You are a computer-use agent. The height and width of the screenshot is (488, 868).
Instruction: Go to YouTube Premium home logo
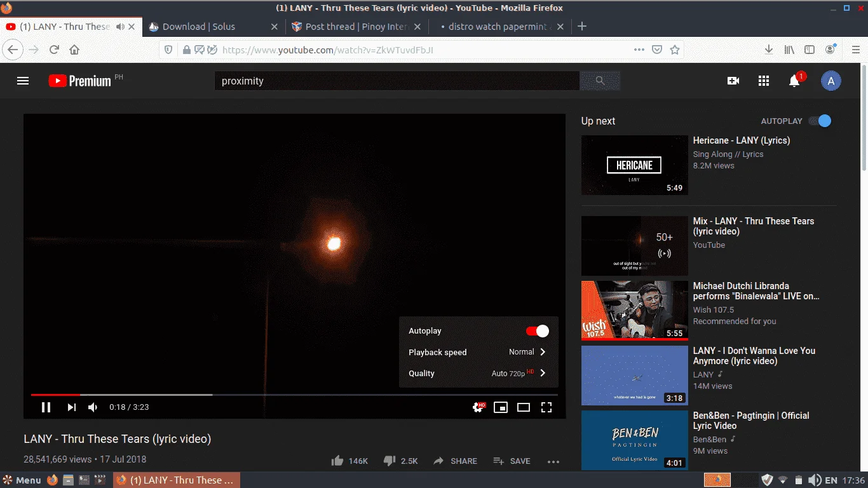(79, 81)
